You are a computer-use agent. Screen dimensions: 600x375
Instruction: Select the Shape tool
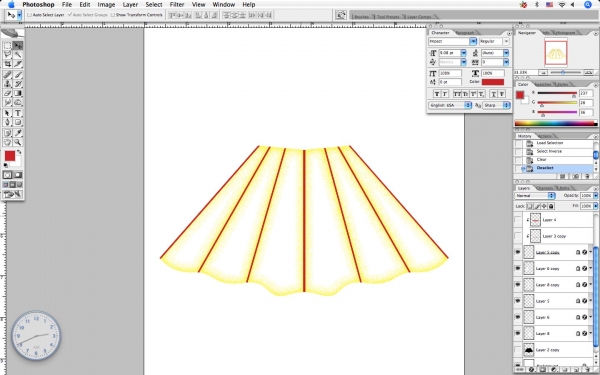(x=18, y=122)
